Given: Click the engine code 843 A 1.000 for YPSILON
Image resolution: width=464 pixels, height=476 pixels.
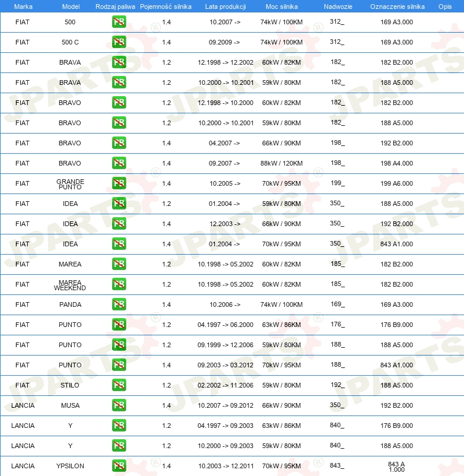Looking at the screenshot, I should pos(396,467).
